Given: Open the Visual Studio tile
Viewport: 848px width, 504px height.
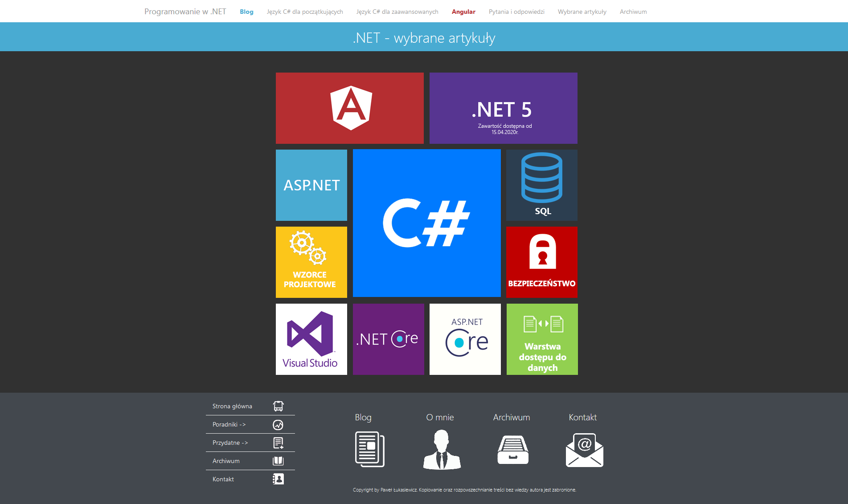Looking at the screenshot, I should [311, 339].
